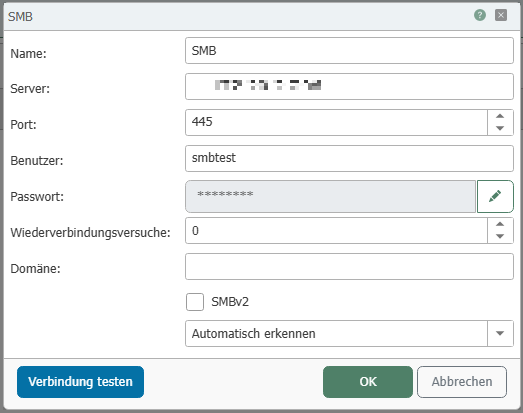The image size is (523, 413).
Task: Confirm settings with the OK button
Action: pos(368,382)
